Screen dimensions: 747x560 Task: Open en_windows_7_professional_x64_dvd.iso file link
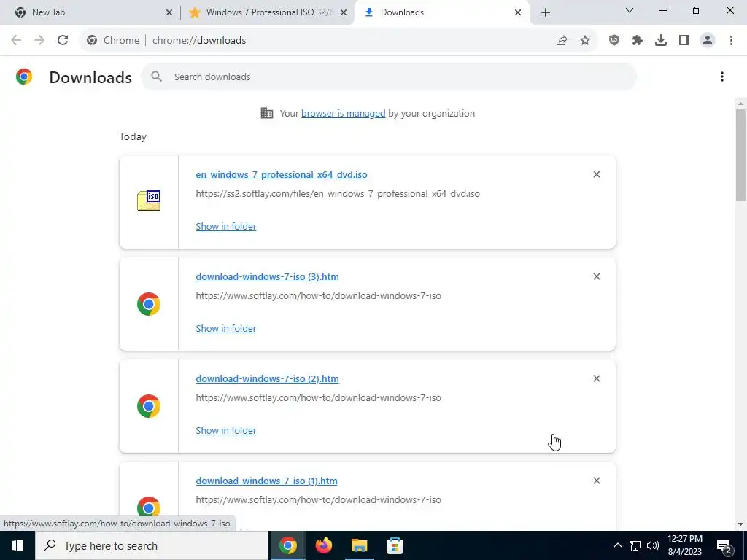click(x=282, y=174)
